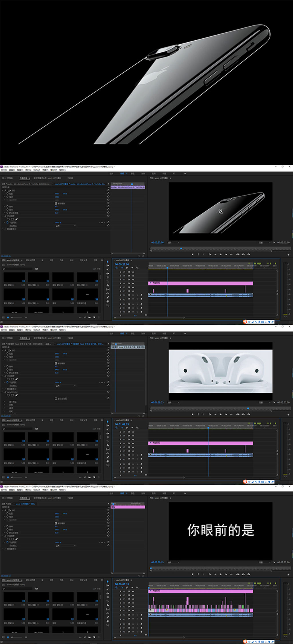Hide track V1 via eye in the 你眼前的是 timeline

pos(133,611)
